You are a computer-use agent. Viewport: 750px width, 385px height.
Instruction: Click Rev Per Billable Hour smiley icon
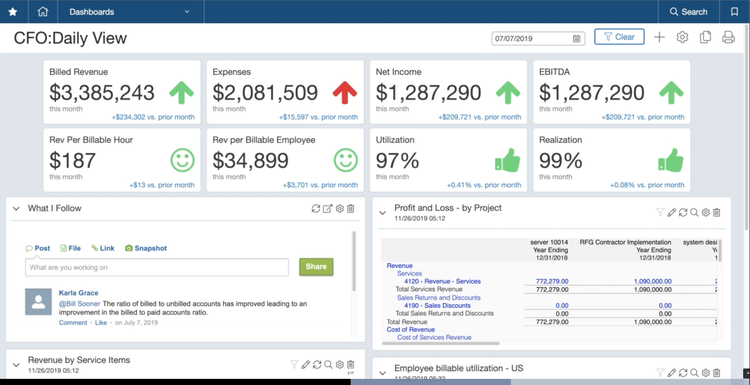(x=182, y=160)
